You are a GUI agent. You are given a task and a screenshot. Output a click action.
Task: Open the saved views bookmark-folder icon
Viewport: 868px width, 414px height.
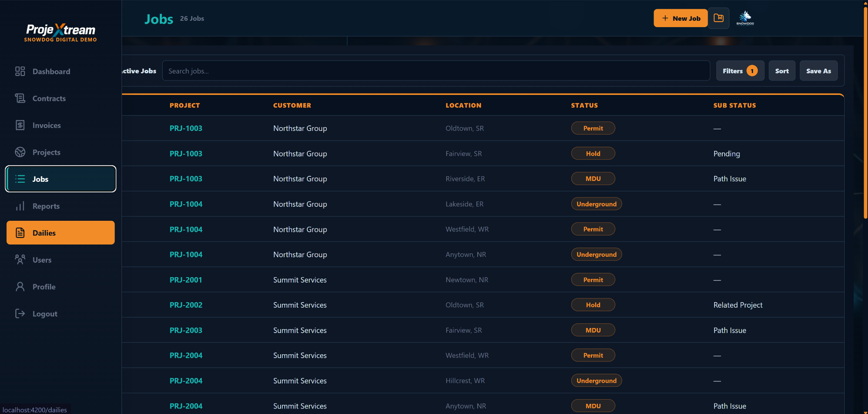click(718, 18)
